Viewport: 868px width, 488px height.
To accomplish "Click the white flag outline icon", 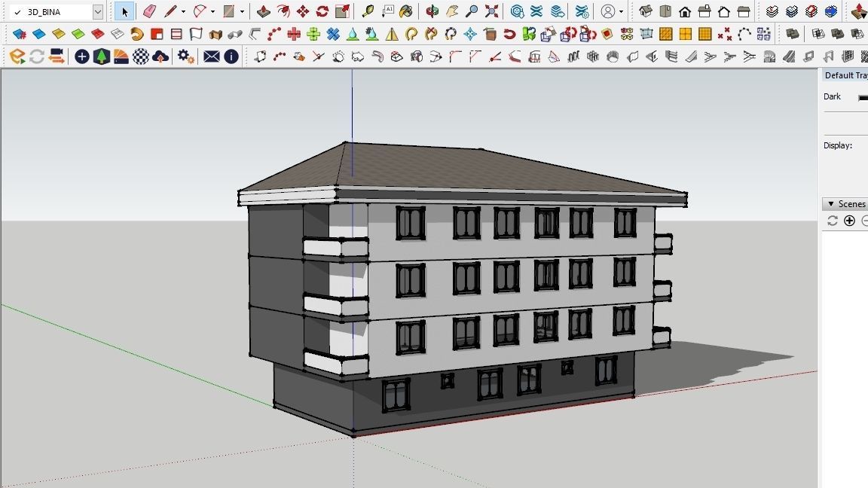I will [196, 35].
